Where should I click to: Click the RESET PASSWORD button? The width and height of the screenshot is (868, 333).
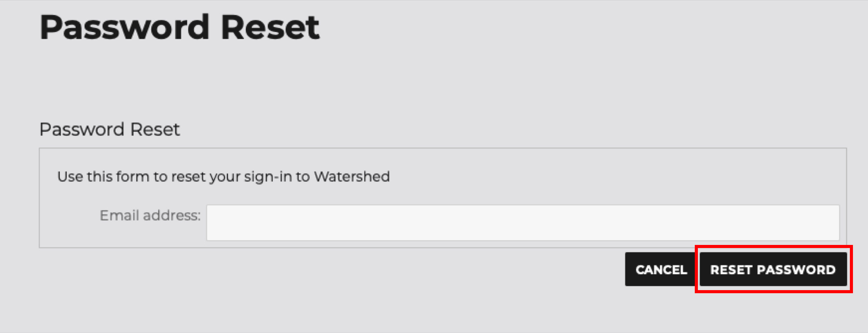[773, 269]
